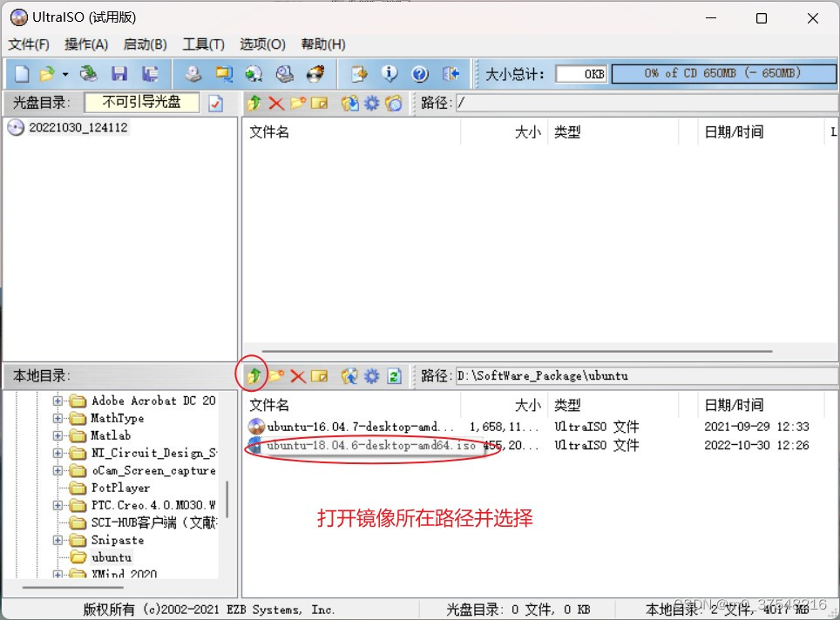Screen dimensions: 840x620
Task: Click the disc file list horizontal scrollbar
Action: [x=517, y=351]
